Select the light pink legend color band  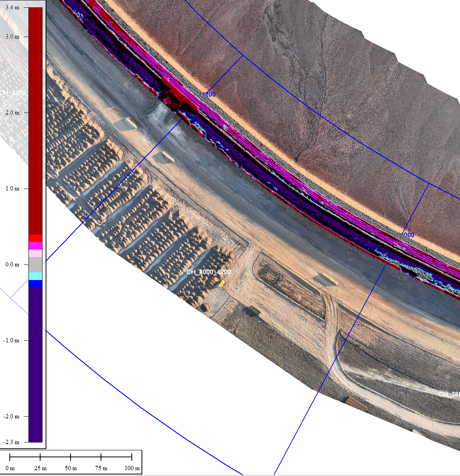35,254
